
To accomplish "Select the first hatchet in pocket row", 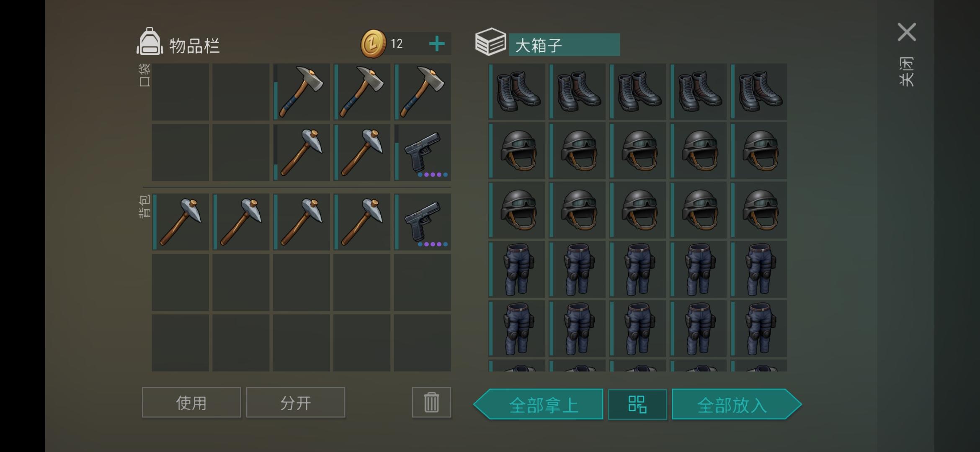I will pos(302,92).
